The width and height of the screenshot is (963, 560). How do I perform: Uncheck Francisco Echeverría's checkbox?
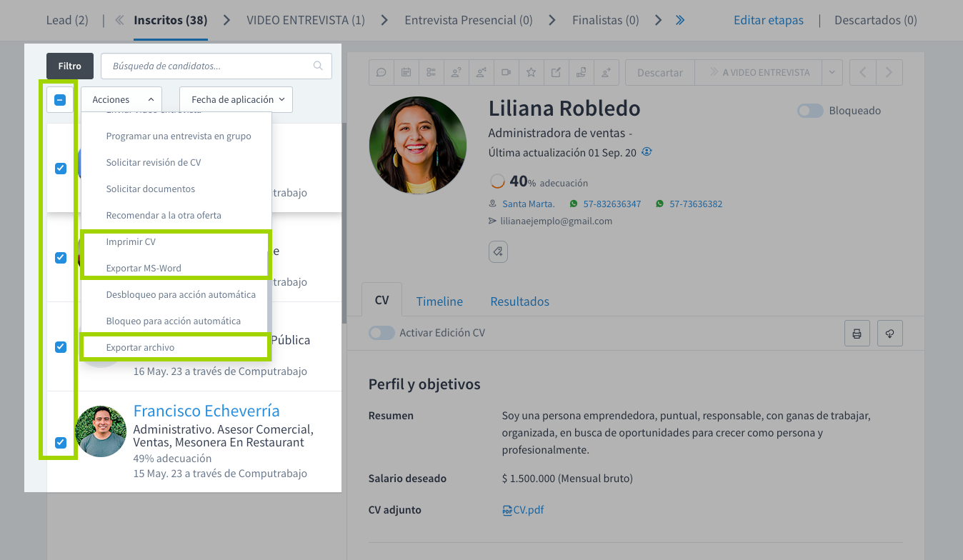point(61,442)
